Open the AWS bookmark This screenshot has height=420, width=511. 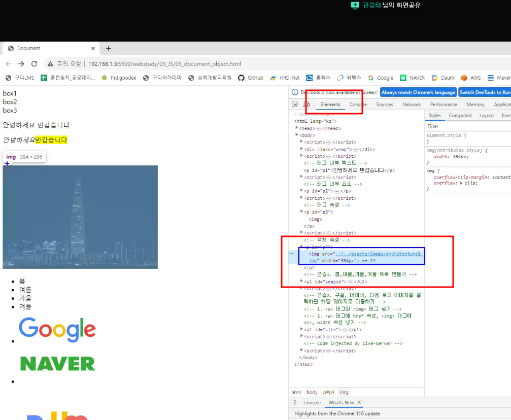point(471,78)
